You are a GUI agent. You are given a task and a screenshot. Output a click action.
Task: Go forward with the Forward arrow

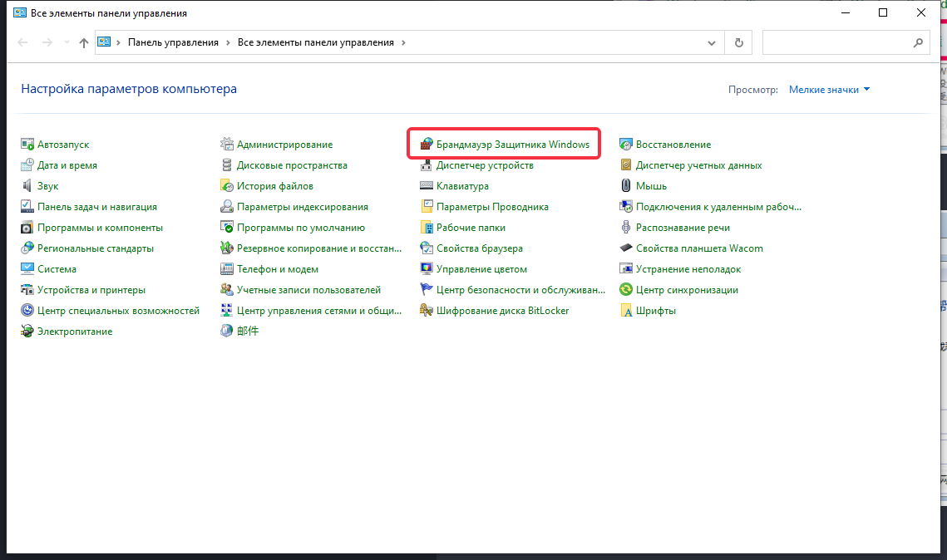click(x=47, y=42)
